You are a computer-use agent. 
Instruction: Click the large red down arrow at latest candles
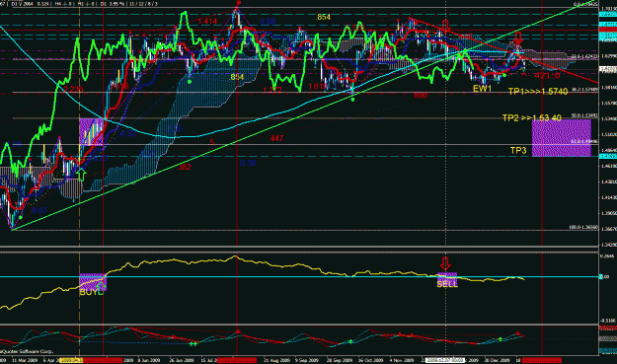coord(518,38)
